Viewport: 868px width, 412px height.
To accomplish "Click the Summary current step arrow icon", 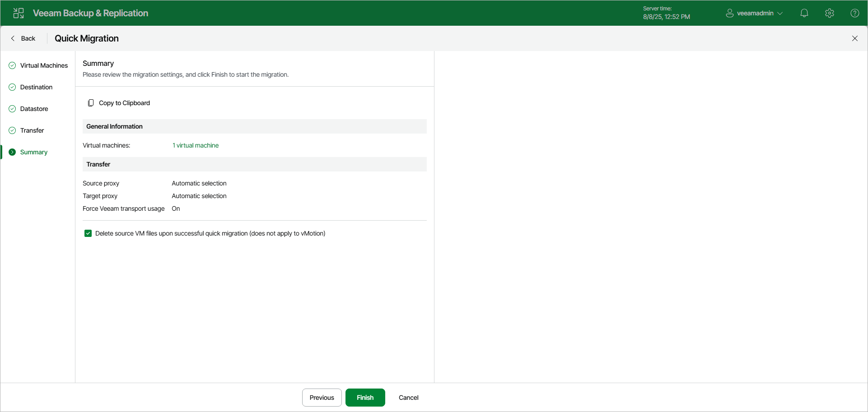I will (12, 152).
